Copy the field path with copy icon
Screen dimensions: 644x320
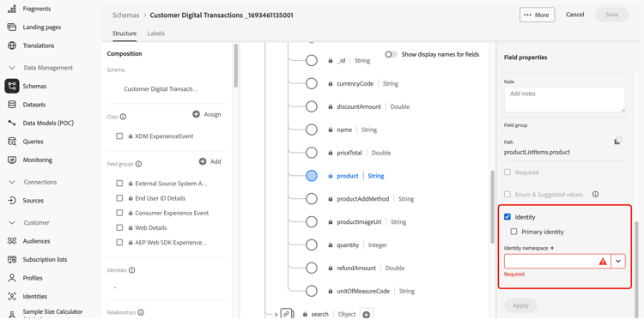point(618,141)
